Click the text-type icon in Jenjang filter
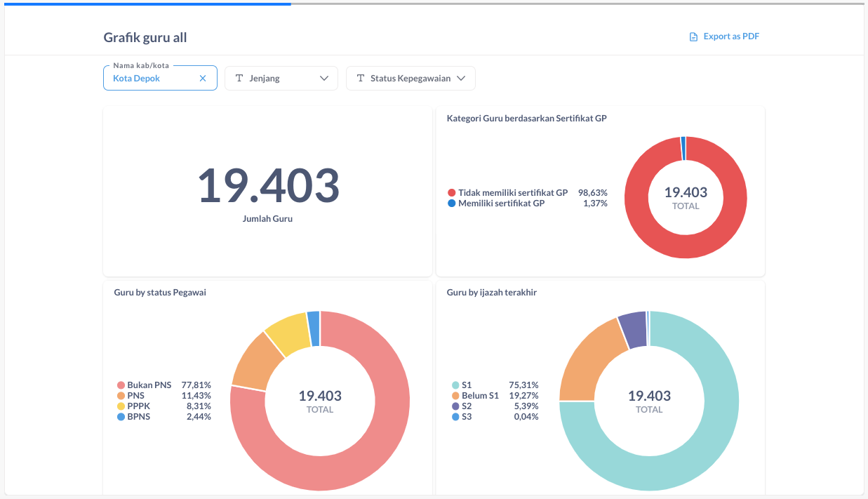Image resolution: width=868 pixels, height=499 pixels. coord(239,79)
